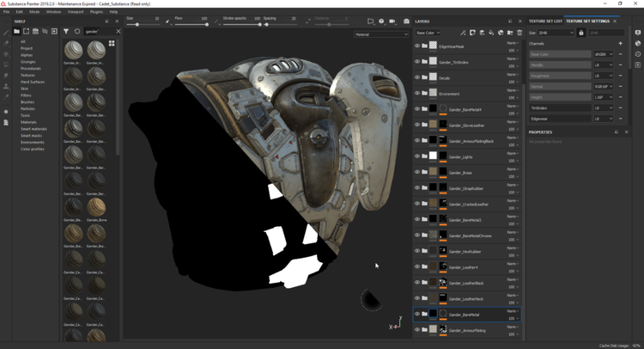
Task: Click the delete layer trash icon
Action: 519,33
